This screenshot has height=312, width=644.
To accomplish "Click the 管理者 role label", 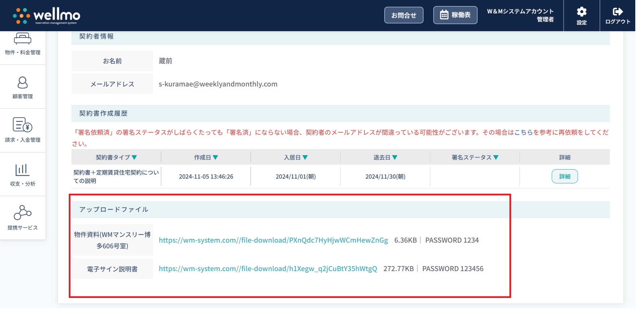I will (545, 19).
